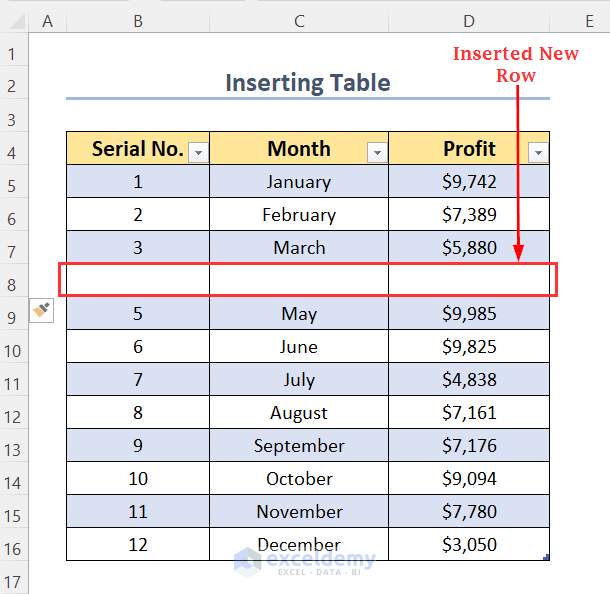Click the Inserting Table title cell
This screenshot has width=610, height=594.
tap(308, 83)
